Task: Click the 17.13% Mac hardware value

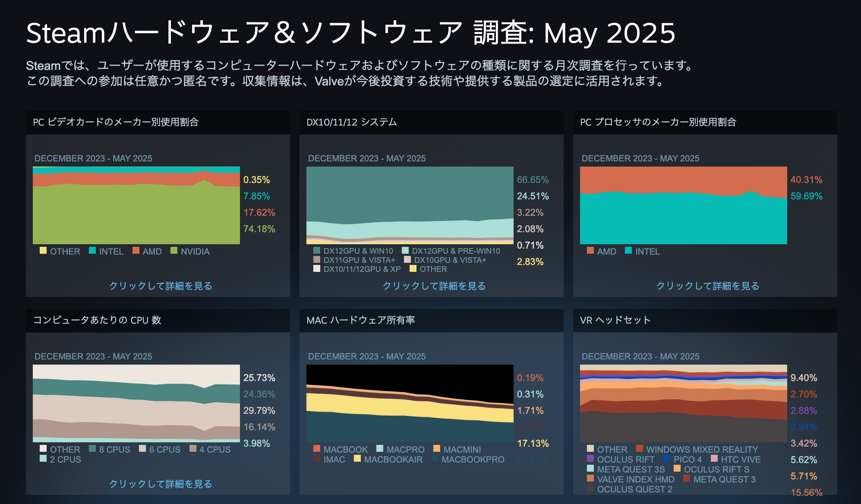Action: point(533,443)
